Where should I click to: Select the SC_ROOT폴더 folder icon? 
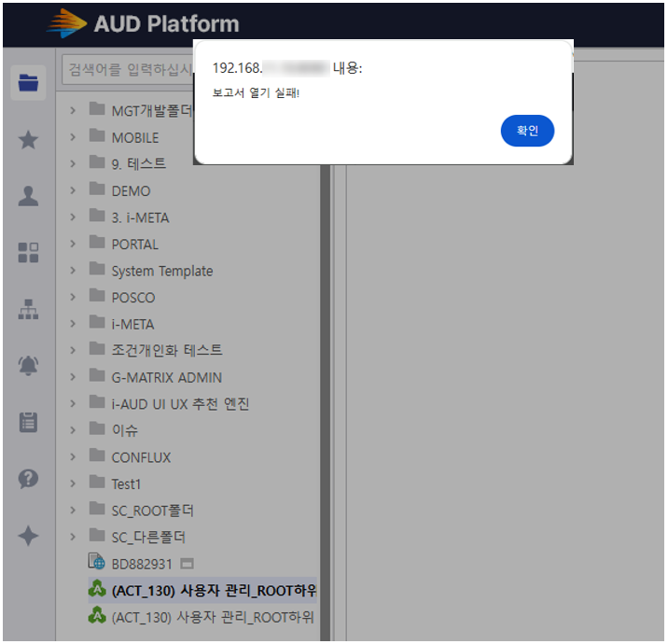point(97,509)
